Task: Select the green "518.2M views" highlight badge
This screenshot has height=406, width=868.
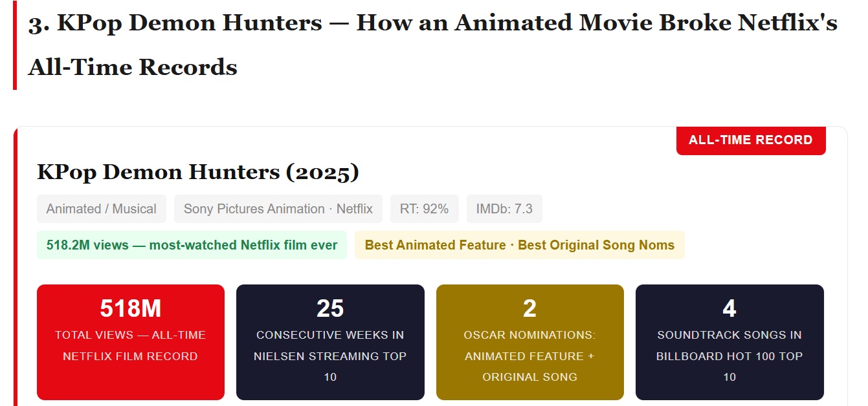Action: pyautogui.click(x=192, y=245)
